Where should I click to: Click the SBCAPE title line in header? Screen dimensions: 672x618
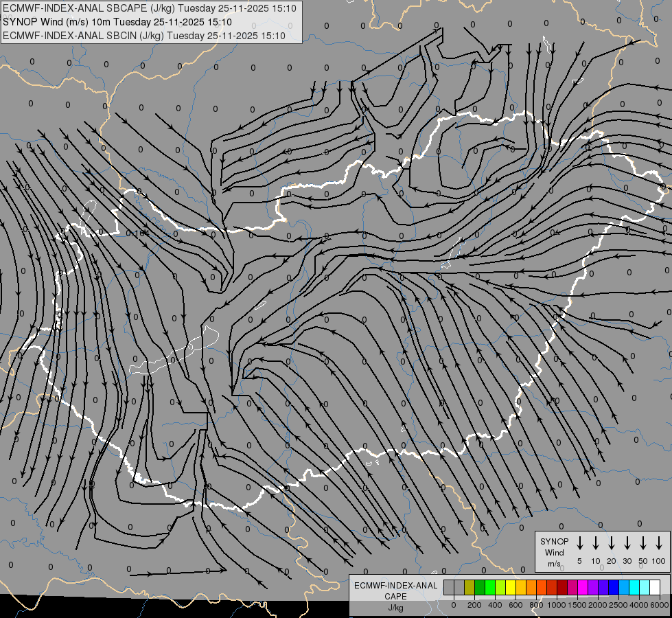coord(149,8)
